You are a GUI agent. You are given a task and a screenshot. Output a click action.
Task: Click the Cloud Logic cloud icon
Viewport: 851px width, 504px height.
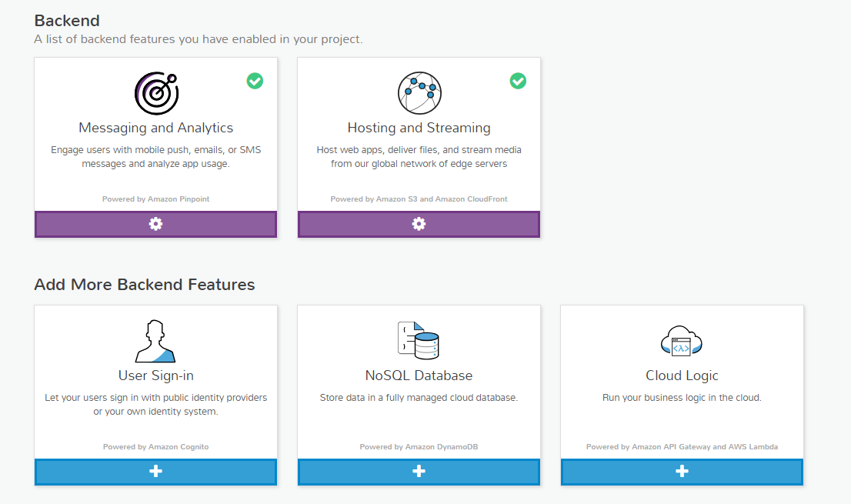(682, 341)
